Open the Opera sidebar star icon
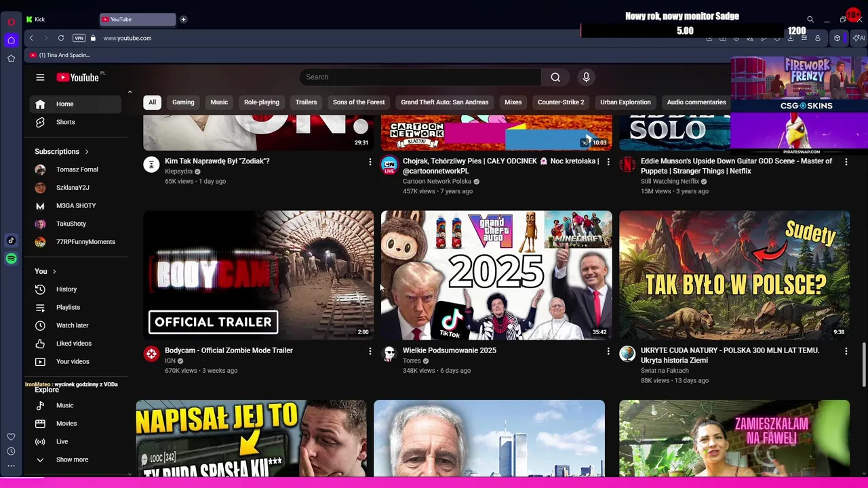The image size is (868, 488). click(11, 58)
